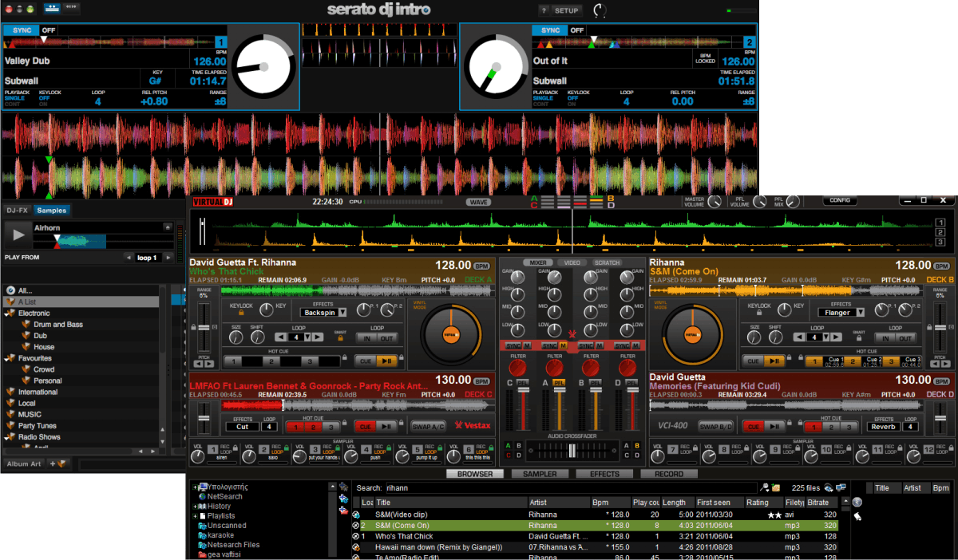
Task: Click the Serato help question mark button
Action: (x=544, y=10)
